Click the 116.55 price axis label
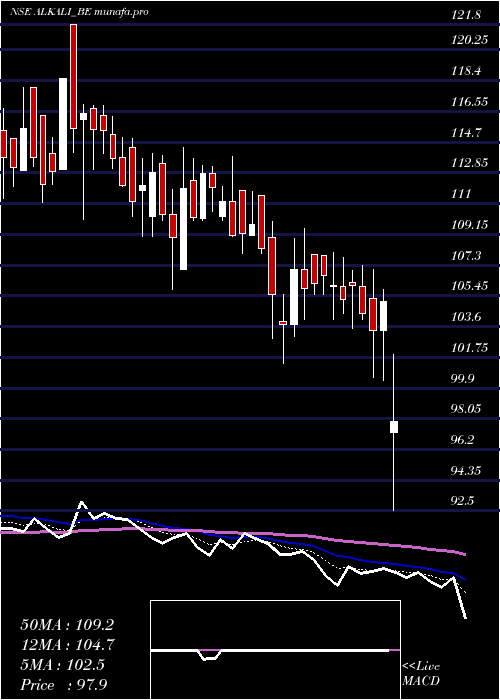This screenshot has width=500, height=700. tap(469, 102)
